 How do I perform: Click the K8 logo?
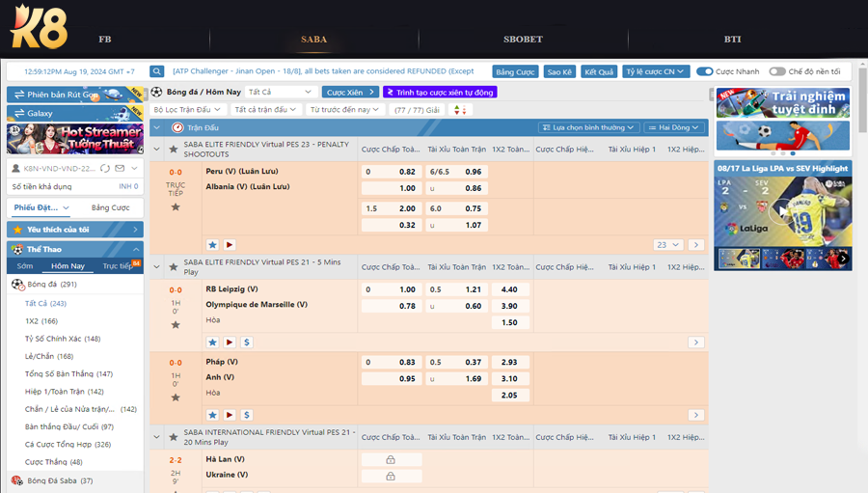point(39,27)
